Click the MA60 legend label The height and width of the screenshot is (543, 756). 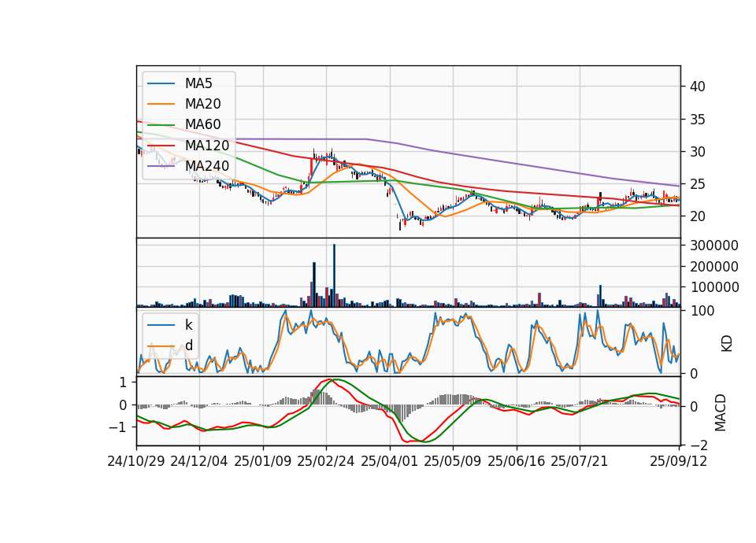[x=203, y=124]
